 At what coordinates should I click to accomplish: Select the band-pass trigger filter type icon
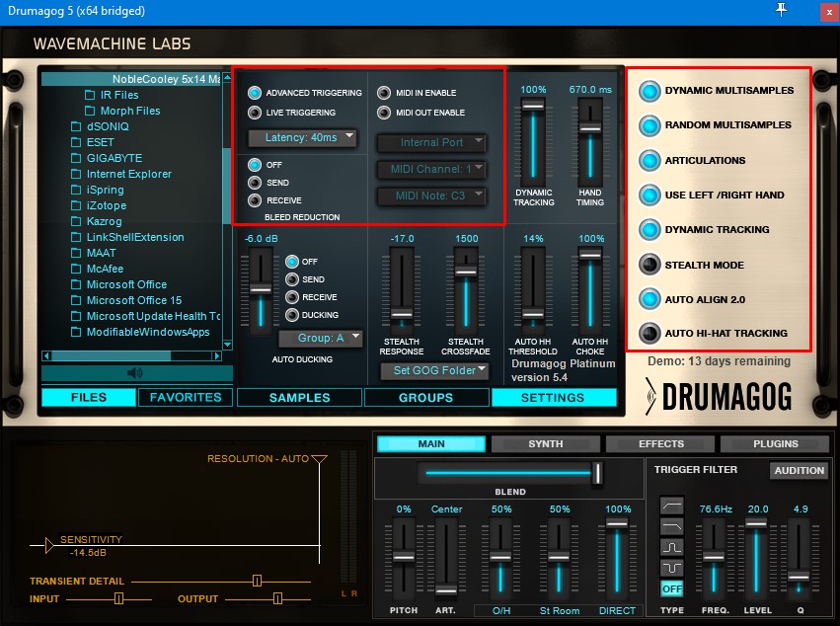672,547
